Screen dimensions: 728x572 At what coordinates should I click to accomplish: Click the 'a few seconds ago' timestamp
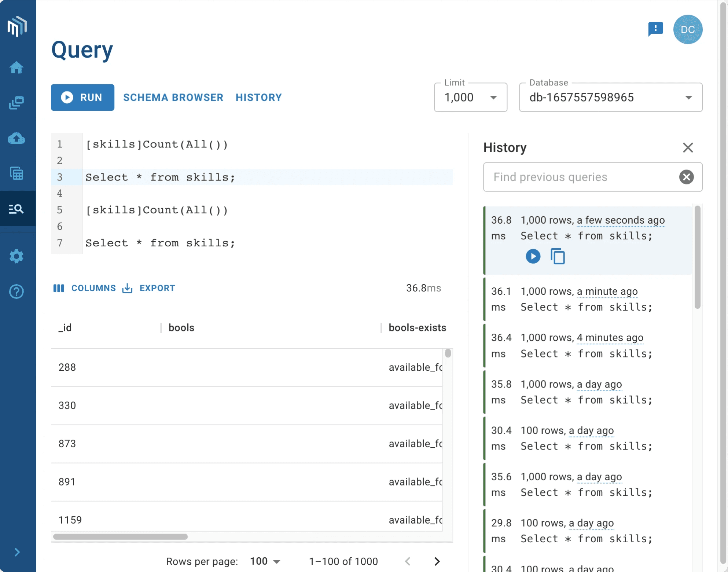(621, 220)
